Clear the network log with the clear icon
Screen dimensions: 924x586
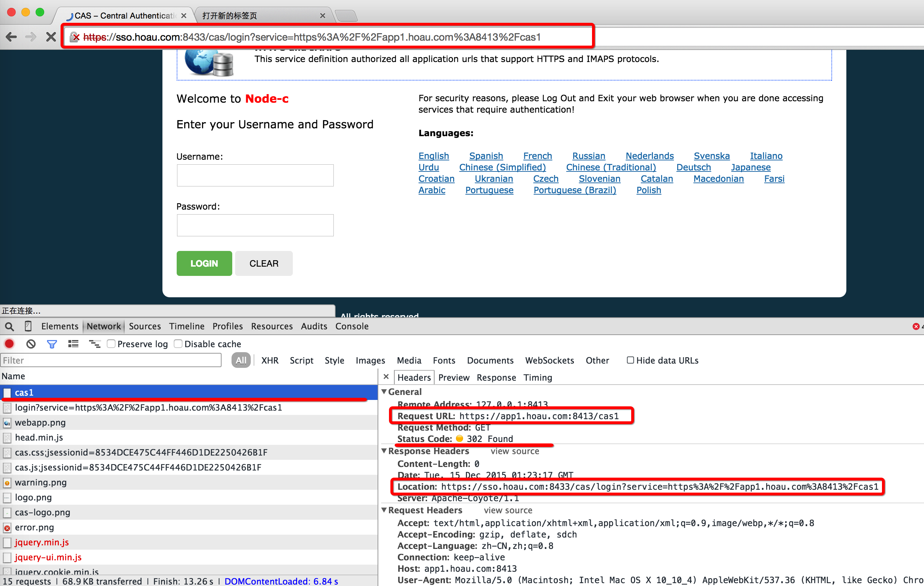click(31, 344)
